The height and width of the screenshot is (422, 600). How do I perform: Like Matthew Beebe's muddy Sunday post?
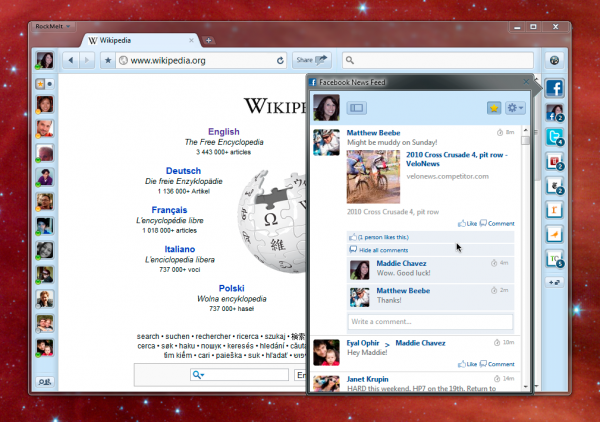(x=467, y=223)
